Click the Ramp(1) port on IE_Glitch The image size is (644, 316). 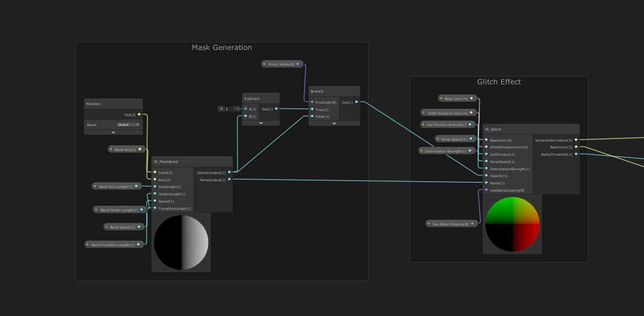pos(487,183)
